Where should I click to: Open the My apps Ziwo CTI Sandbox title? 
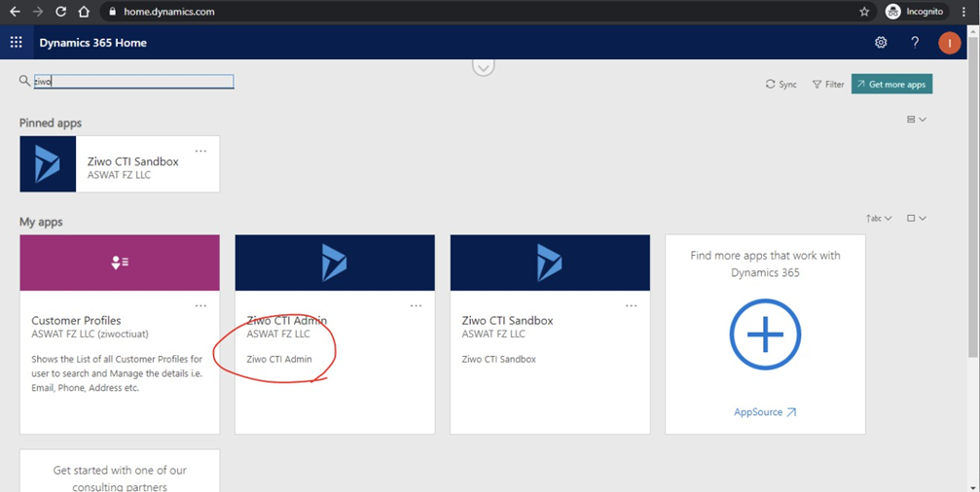click(507, 320)
